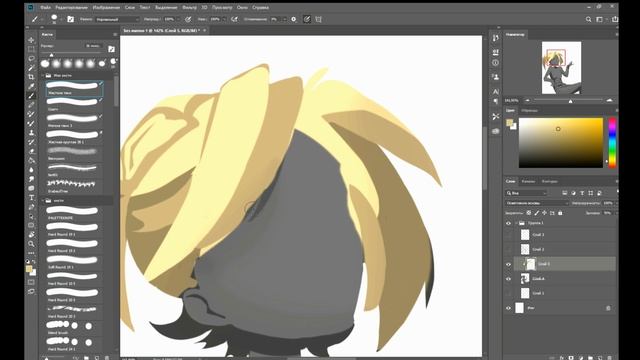Viewport: 640px width, 360px height.
Task: Select the Eyedropper tool
Action: pyautogui.click(x=31, y=87)
